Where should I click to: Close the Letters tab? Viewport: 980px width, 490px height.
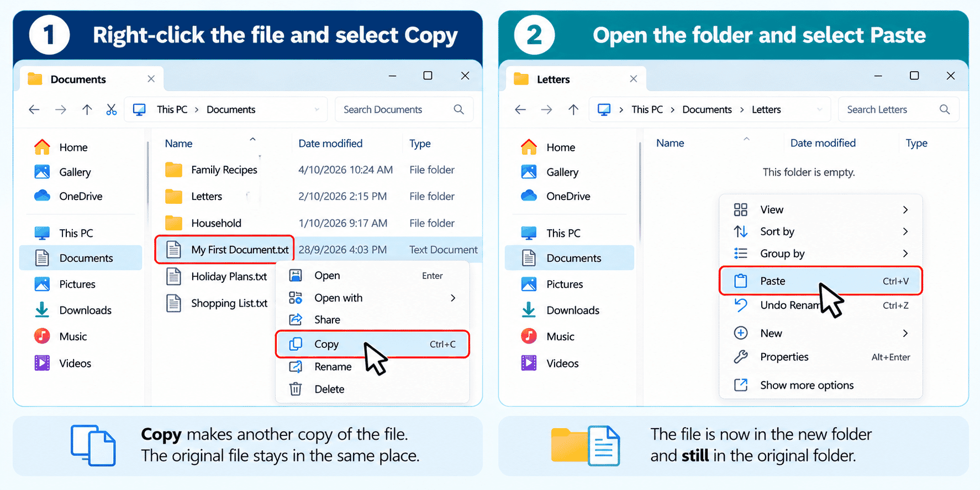634,79
